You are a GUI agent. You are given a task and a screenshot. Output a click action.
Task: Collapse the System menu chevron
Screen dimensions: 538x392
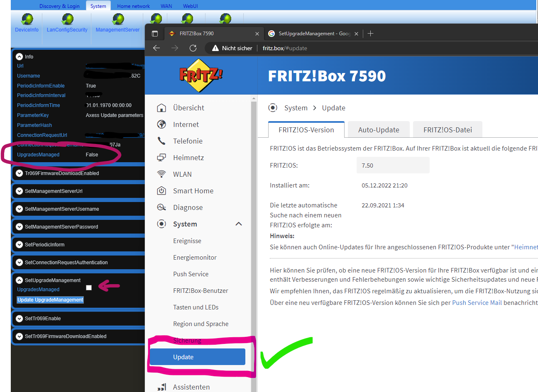tap(239, 224)
